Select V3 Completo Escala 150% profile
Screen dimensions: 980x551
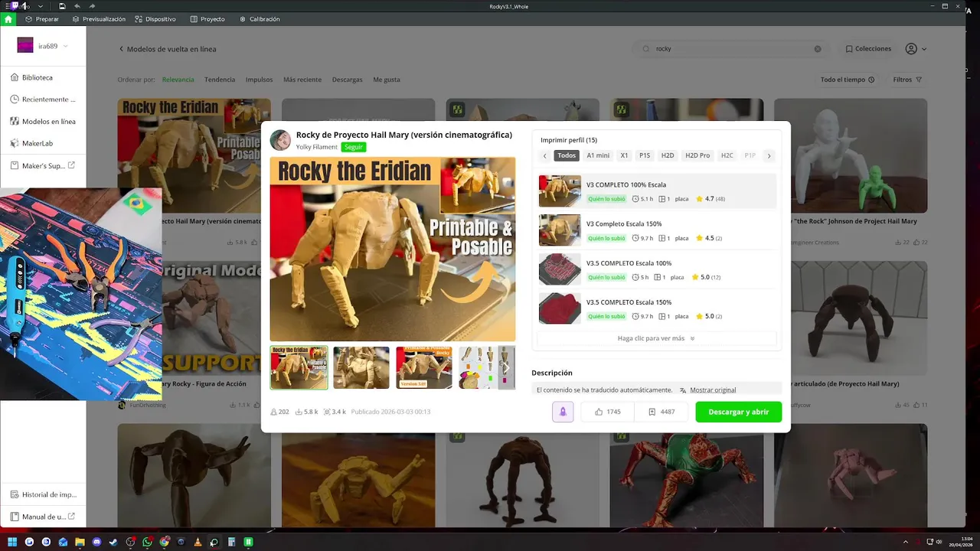pos(657,230)
